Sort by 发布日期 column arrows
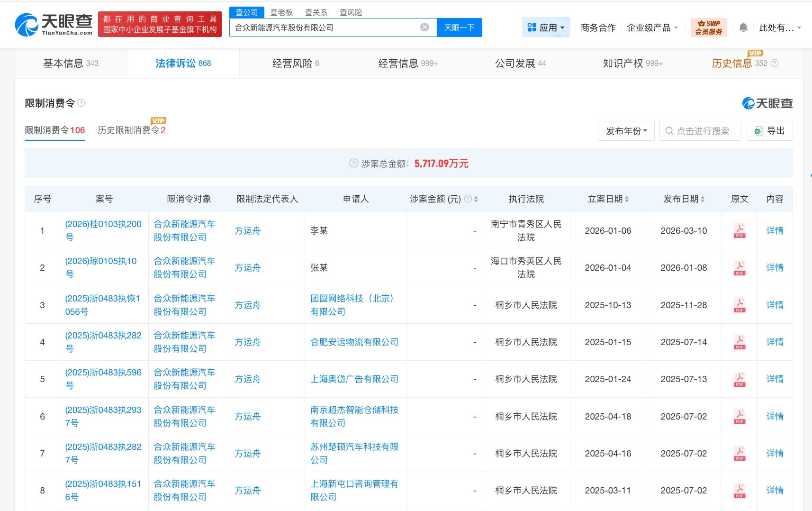This screenshot has height=511, width=812. [703, 199]
